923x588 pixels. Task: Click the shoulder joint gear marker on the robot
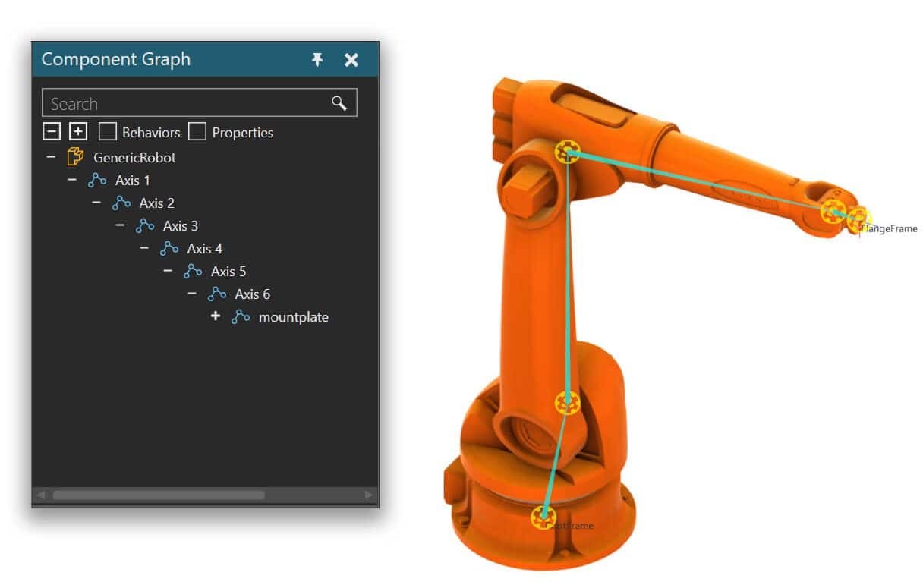[x=567, y=402]
